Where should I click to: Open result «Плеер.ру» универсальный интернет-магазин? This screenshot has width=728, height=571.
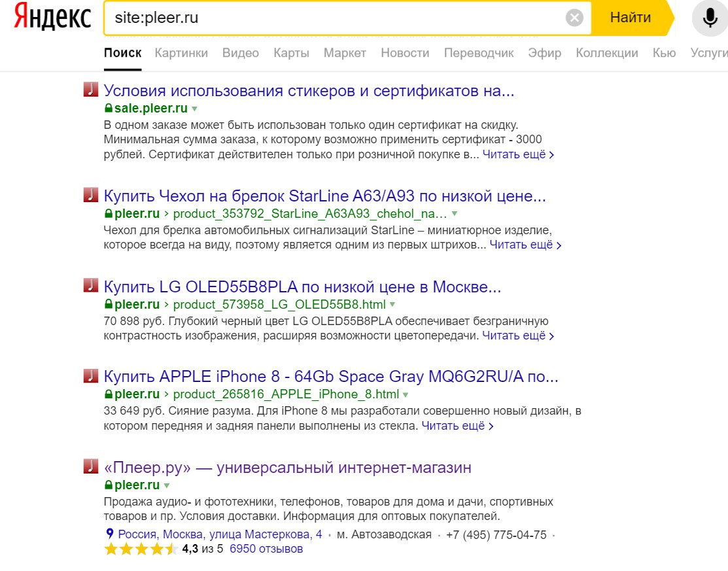point(287,467)
